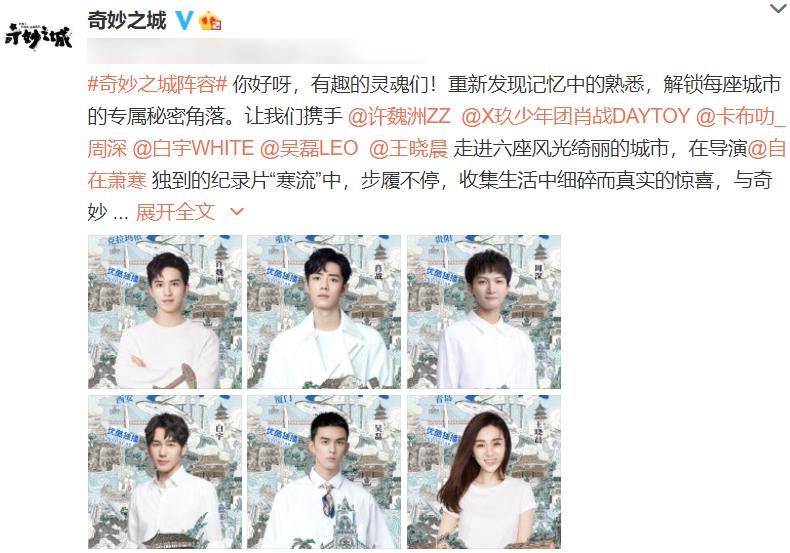This screenshot has height=553, width=790.
Task: Open the @吴磊LEO mention link
Action: [309, 149]
